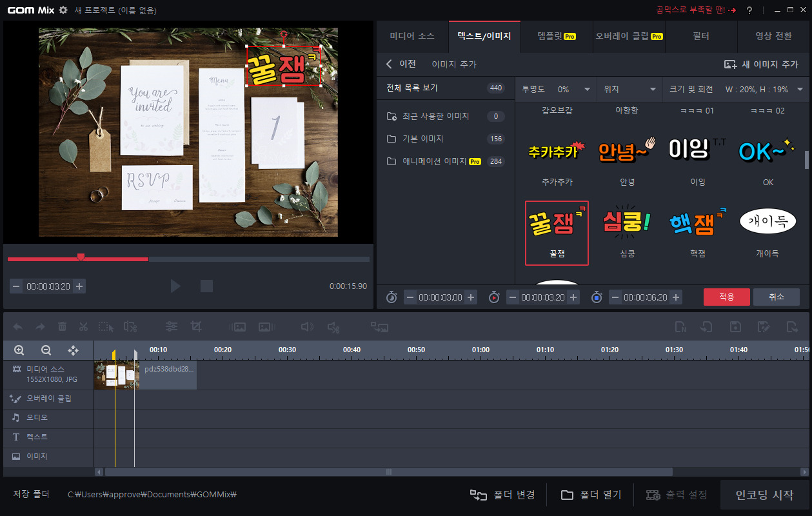This screenshot has width=812, height=516.
Task: Decrease end time 00:00:06.20 with minus
Action: coord(615,297)
